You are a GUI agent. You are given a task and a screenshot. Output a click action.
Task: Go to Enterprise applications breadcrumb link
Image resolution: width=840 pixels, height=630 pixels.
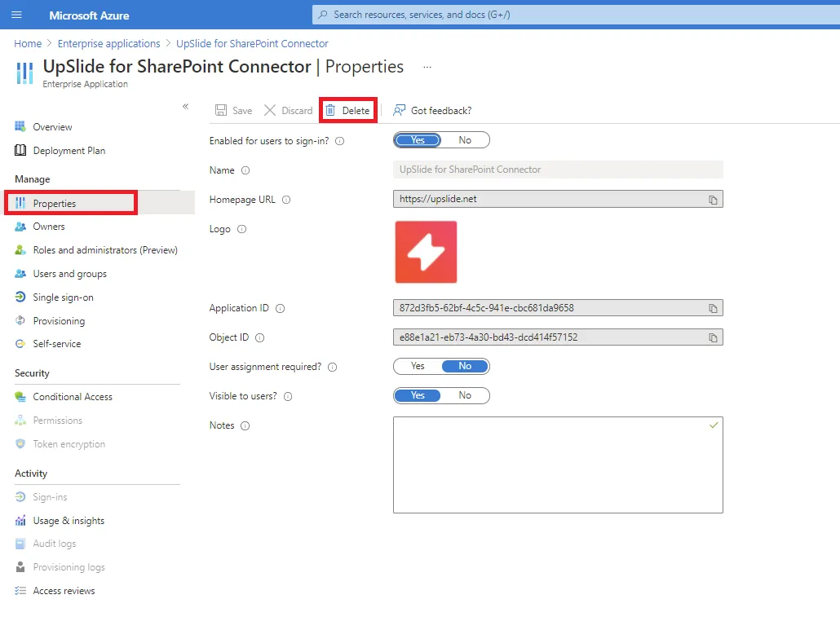point(108,43)
